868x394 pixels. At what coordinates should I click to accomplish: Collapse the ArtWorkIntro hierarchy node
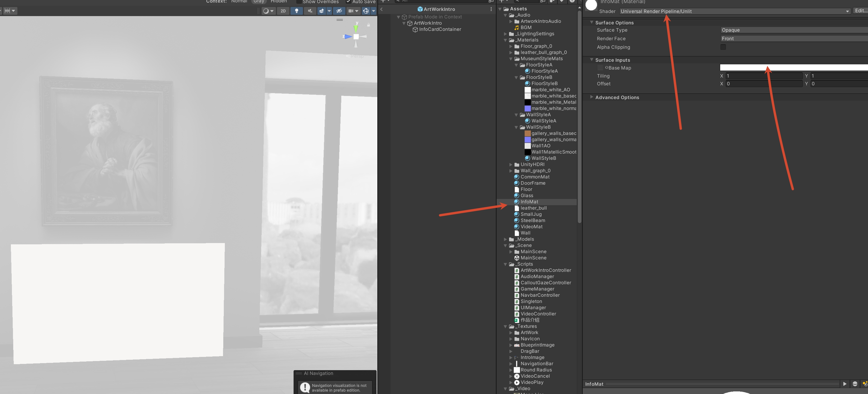pyautogui.click(x=404, y=23)
